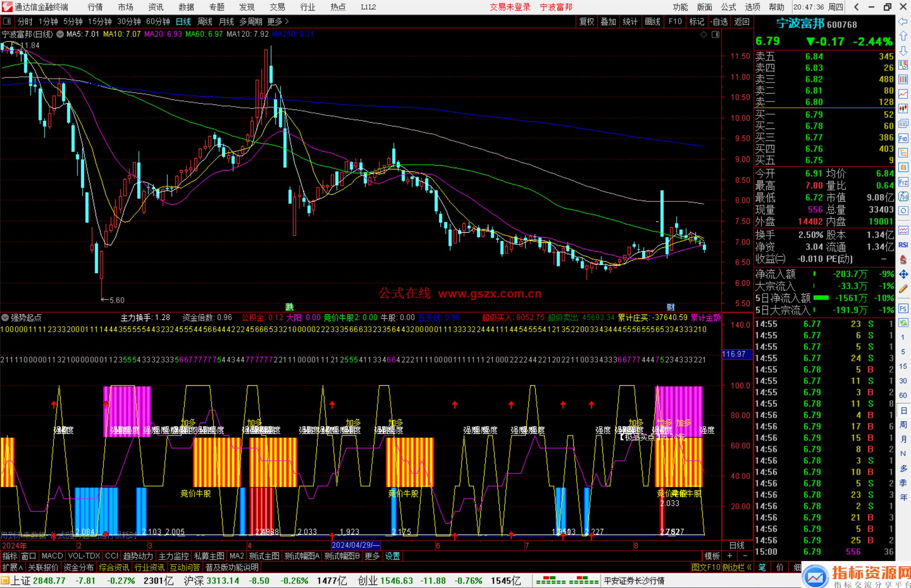Select the pencil drawing tool icon
This screenshot has width=911, height=588.
(903, 289)
